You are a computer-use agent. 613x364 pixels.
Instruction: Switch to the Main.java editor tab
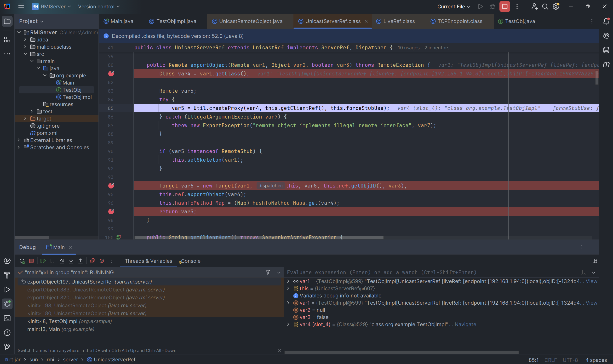pyautogui.click(x=119, y=21)
